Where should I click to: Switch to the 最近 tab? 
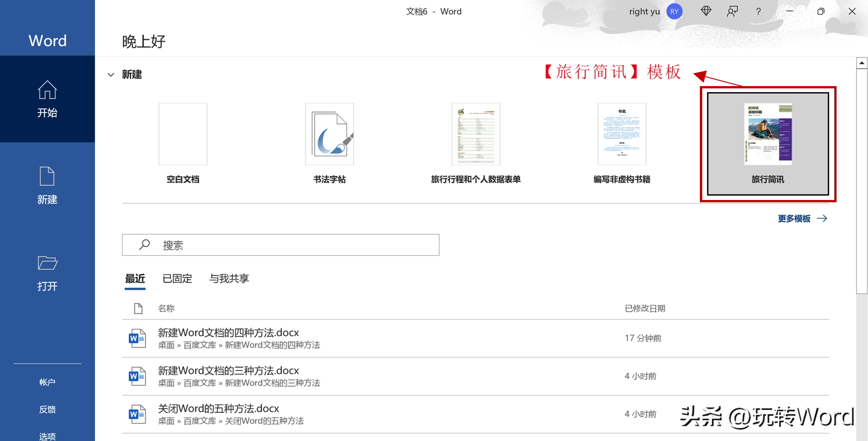point(135,278)
